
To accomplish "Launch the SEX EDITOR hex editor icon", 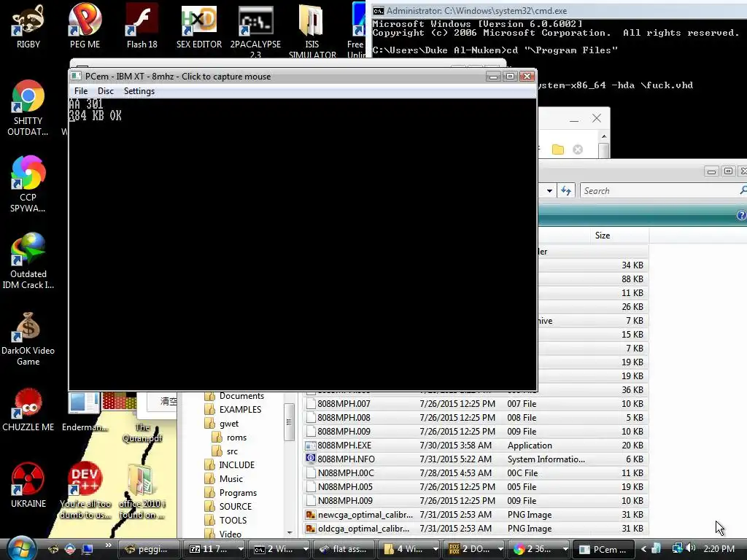I will (x=199, y=26).
